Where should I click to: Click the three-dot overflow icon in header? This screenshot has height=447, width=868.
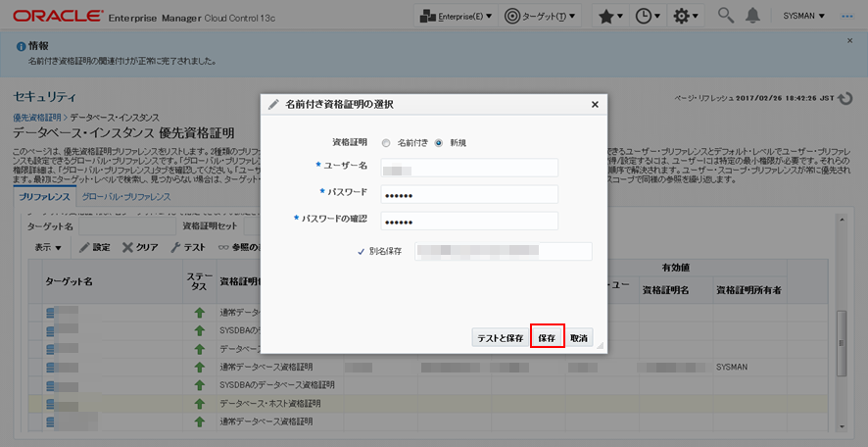pyautogui.click(x=847, y=16)
